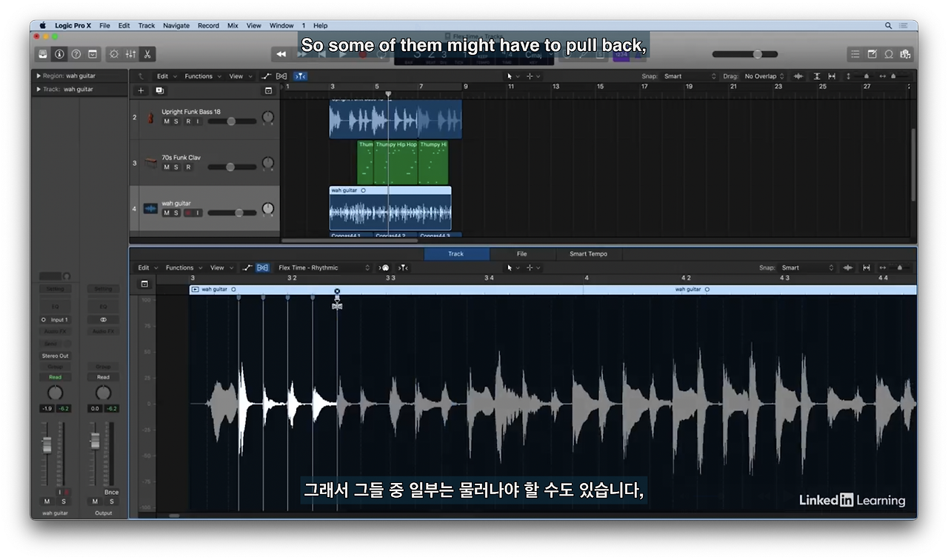This screenshot has height=560, width=948.
Task: Click the 70s Funk Clav pan knob
Action: [268, 163]
